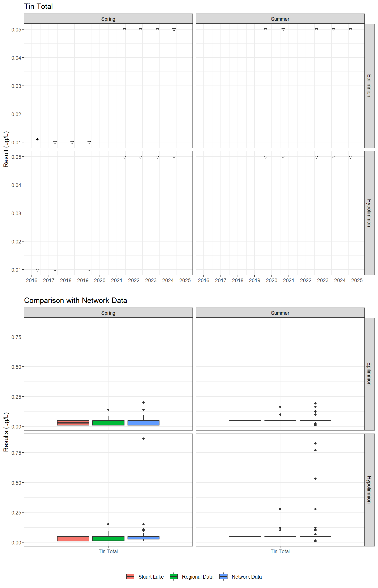The image size is (378, 588).
Task: Click the red Stuart Lake box in Spring Epilimnion comparison
Action: (73, 423)
